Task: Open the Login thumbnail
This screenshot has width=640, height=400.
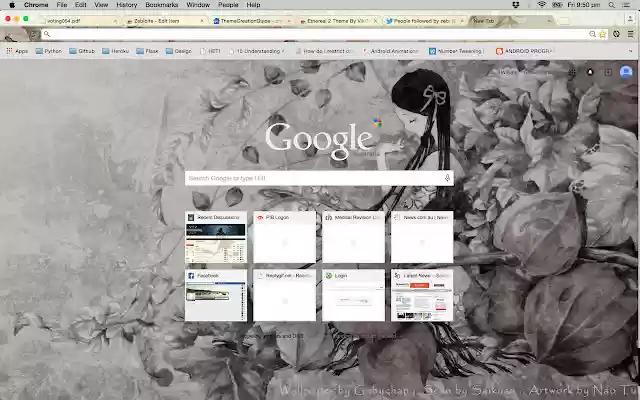Action: click(353, 295)
